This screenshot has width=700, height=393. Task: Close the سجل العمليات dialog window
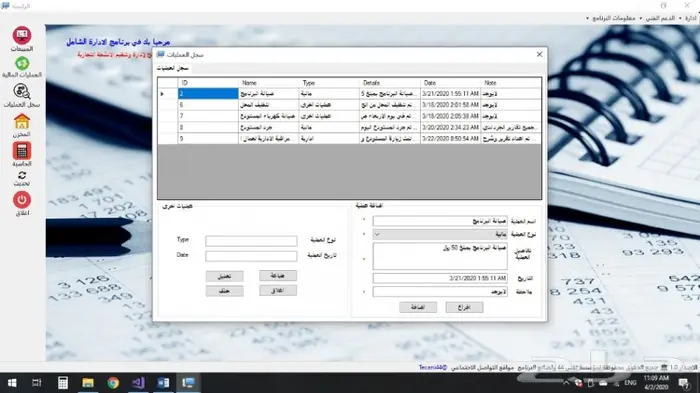[539, 54]
